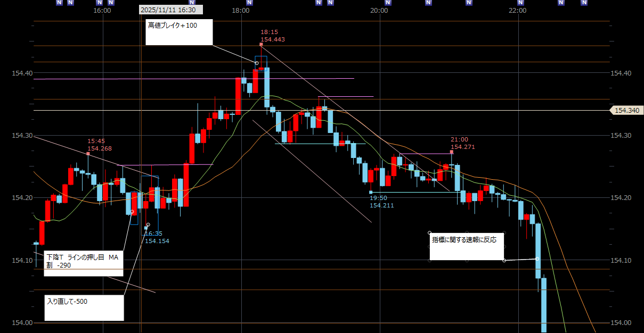Open the N news icon just left of 16:00
This screenshot has height=333, width=644.
(x=99, y=3)
